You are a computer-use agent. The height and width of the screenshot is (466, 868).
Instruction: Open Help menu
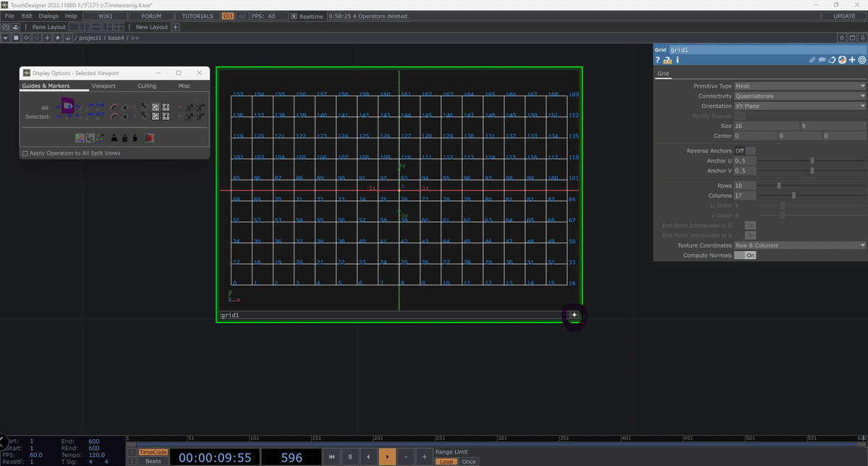pyautogui.click(x=71, y=16)
